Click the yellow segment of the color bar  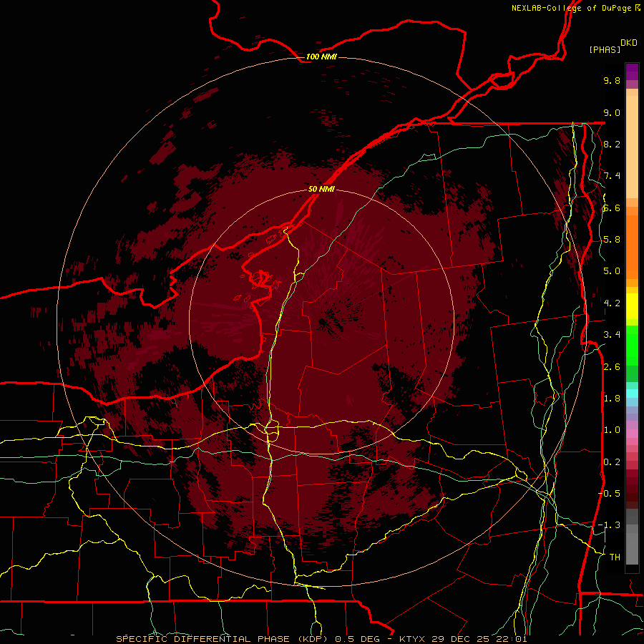point(632,306)
